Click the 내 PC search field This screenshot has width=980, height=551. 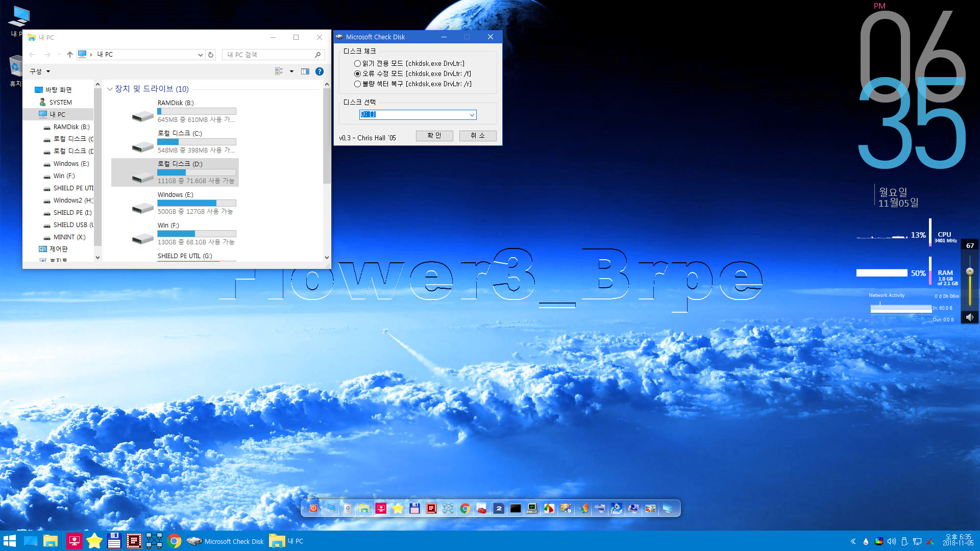274,55
